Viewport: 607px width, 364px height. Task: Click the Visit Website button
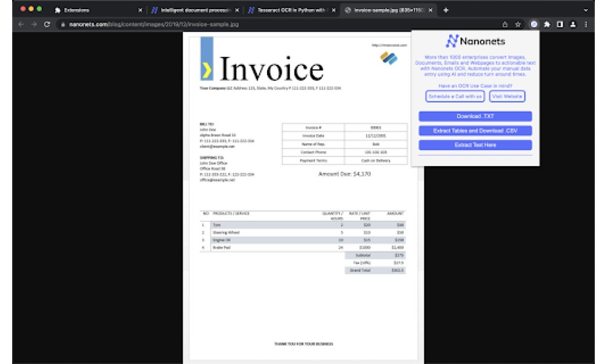(507, 96)
